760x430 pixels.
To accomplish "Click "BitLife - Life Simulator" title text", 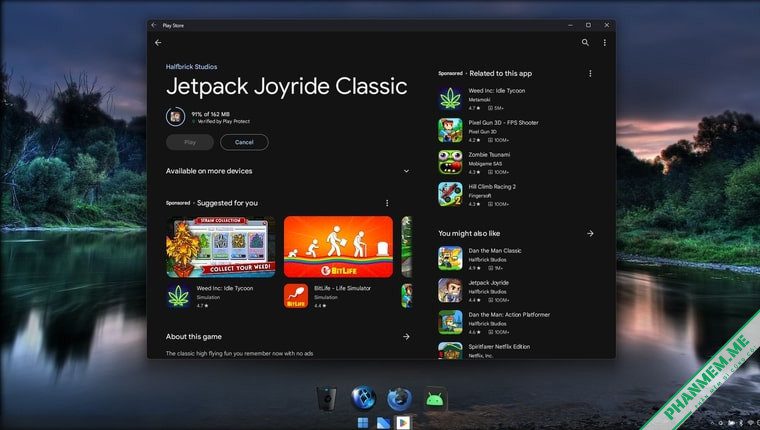I will pos(342,288).
